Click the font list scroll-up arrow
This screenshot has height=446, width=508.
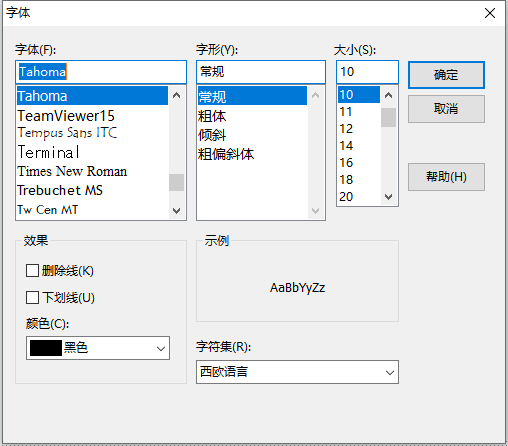point(176,95)
